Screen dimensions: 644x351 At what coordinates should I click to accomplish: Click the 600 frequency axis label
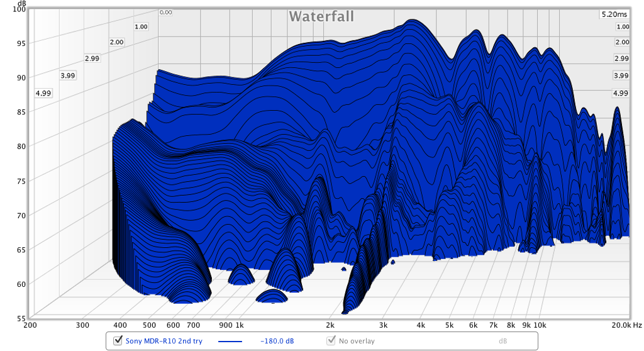173,325
